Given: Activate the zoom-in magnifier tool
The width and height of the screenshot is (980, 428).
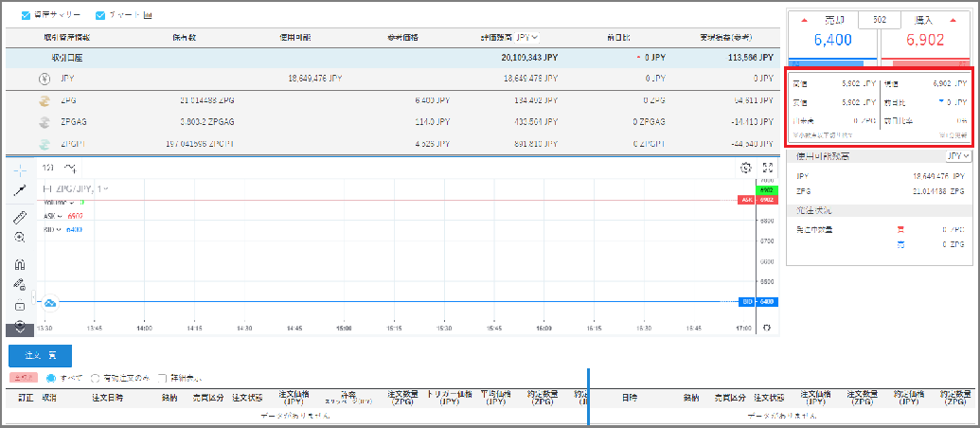Looking at the screenshot, I should [20, 238].
